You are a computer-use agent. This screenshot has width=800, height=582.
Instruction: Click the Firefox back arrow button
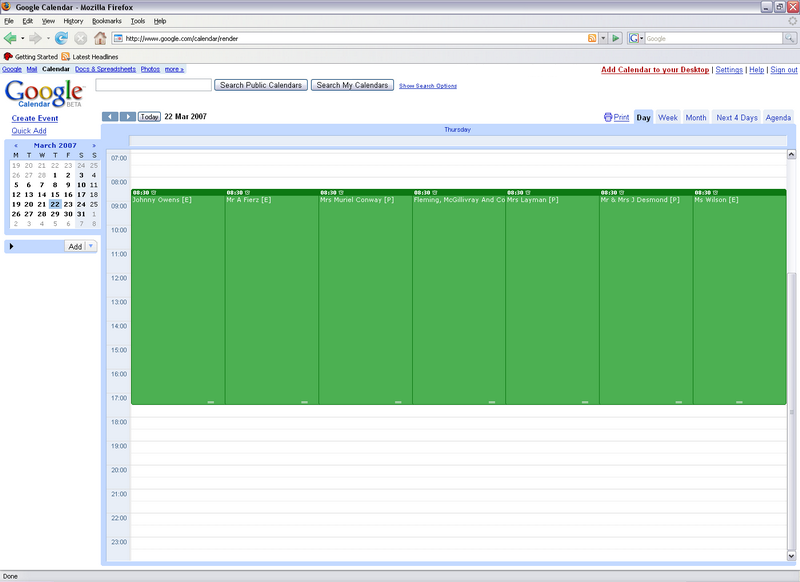[x=11, y=38]
